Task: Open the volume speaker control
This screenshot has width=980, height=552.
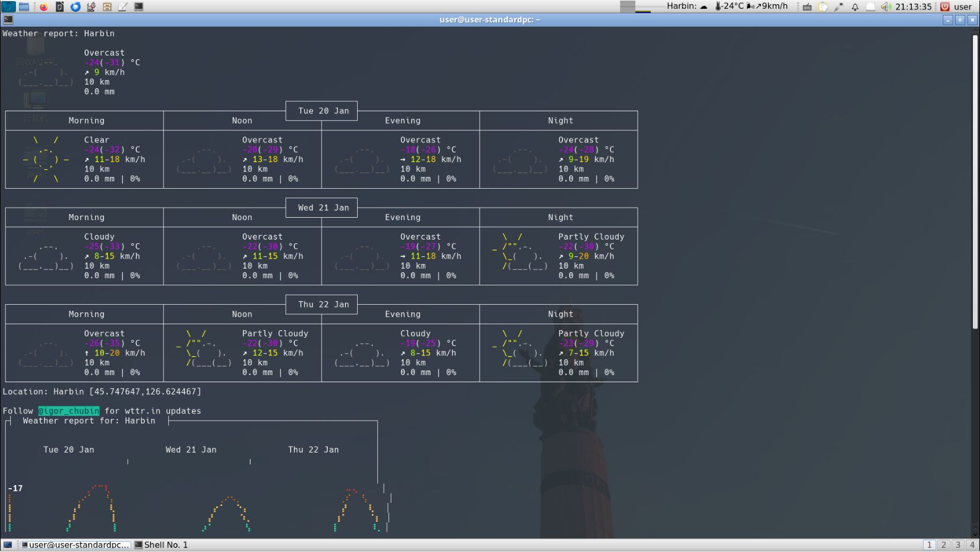Action: [885, 7]
